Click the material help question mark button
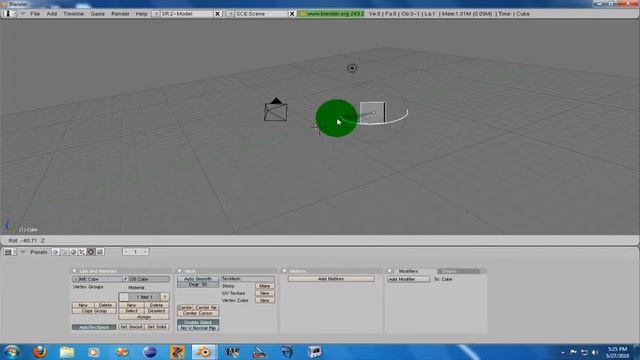 (x=164, y=297)
